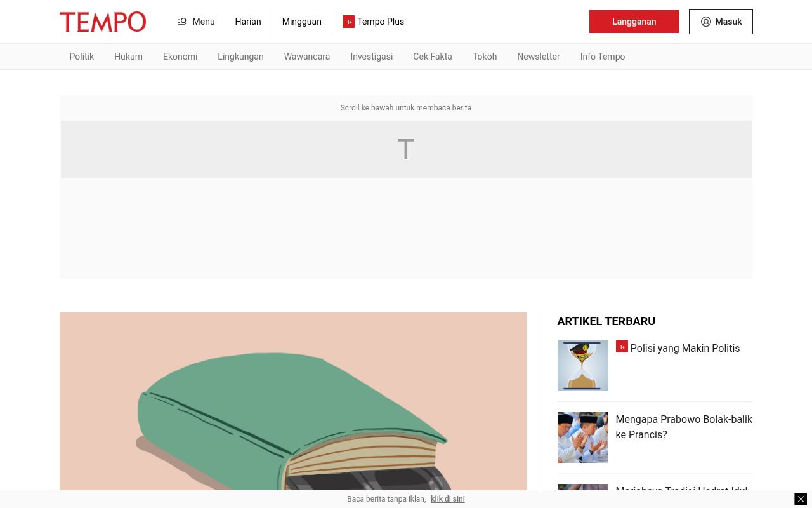Open article 'Mengapa Prabowo Bolak-balik ke Prancis?'
This screenshot has width=812, height=508.
coord(684,427)
